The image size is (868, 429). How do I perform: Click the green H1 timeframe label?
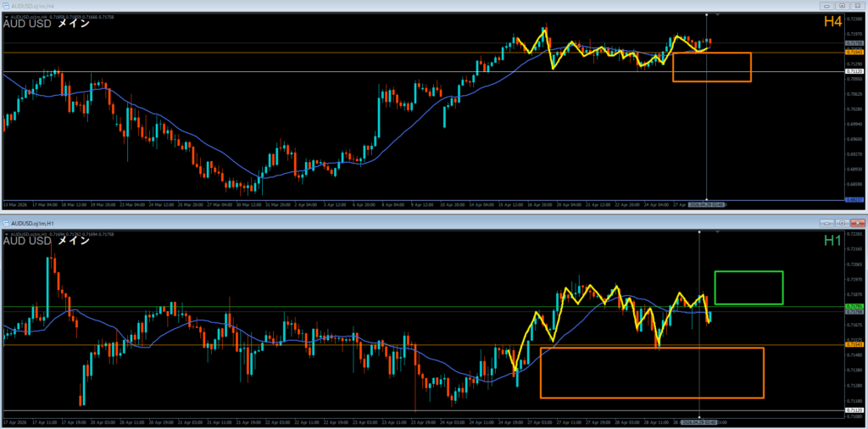click(x=832, y=240)
